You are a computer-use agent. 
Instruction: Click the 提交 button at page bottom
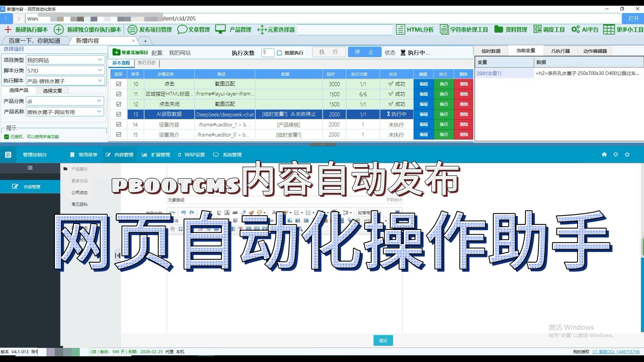tap(383, 340)
